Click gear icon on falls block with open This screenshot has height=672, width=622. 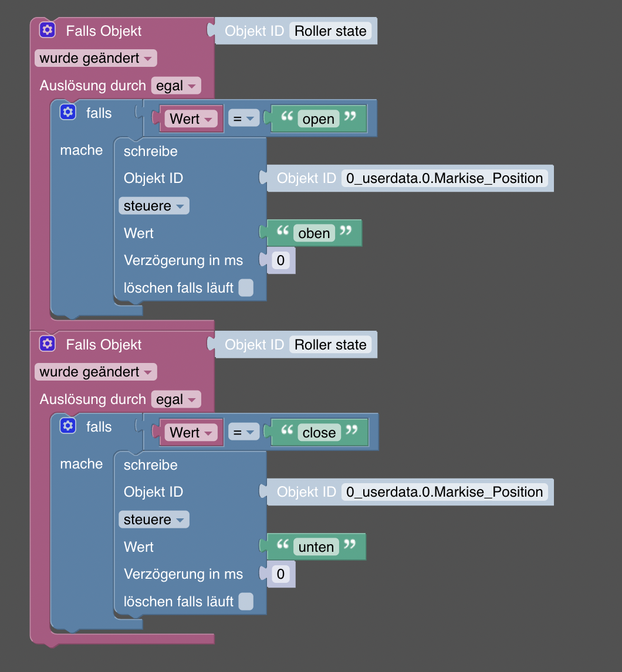click(x=68, y=112)
